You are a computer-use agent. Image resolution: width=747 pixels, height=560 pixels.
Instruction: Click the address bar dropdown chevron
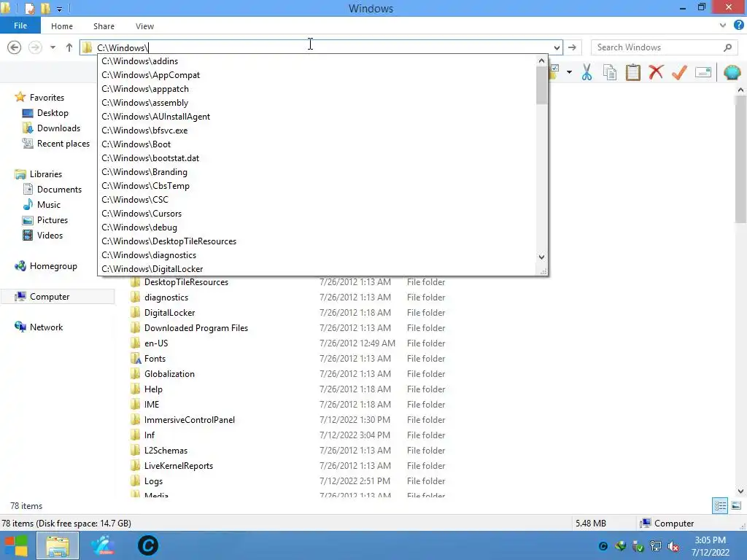click(557, 47)
